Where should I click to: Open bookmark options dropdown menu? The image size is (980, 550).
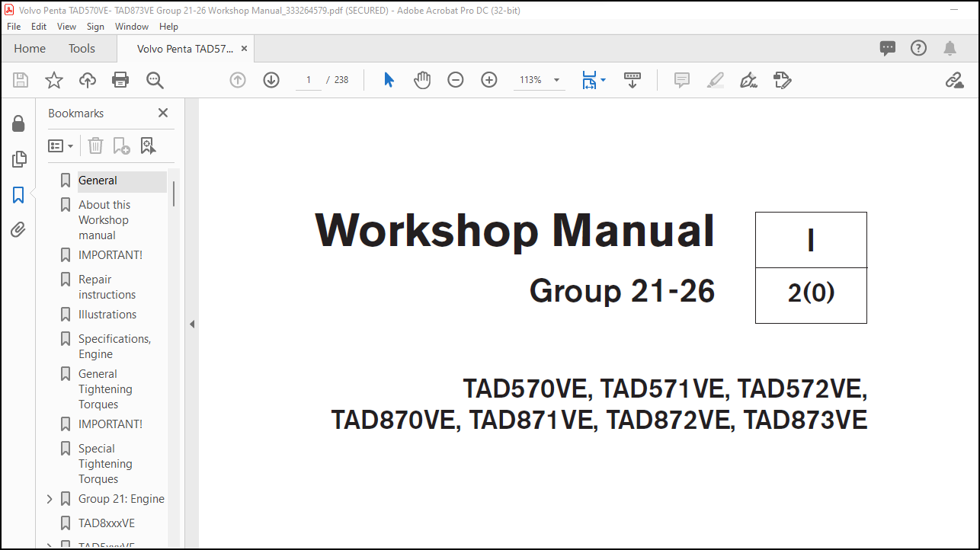(x=61, y=145)
